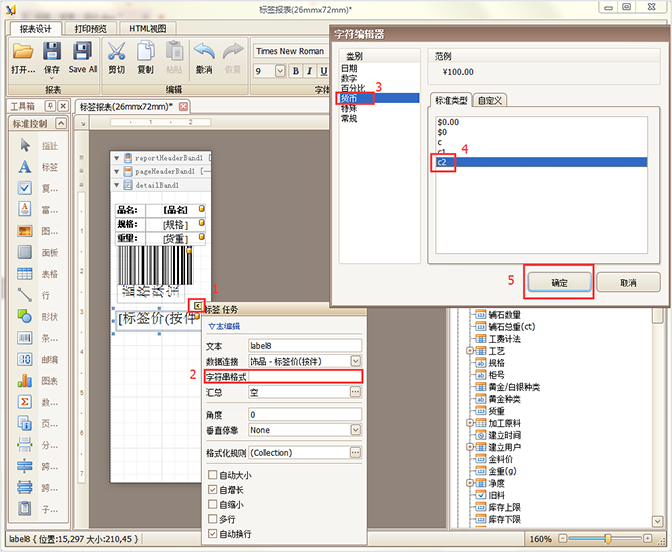Switch to the 打印预览 tab
This screenshot has width=672, height=552.
pyautogui.click(x=100, y=29)
